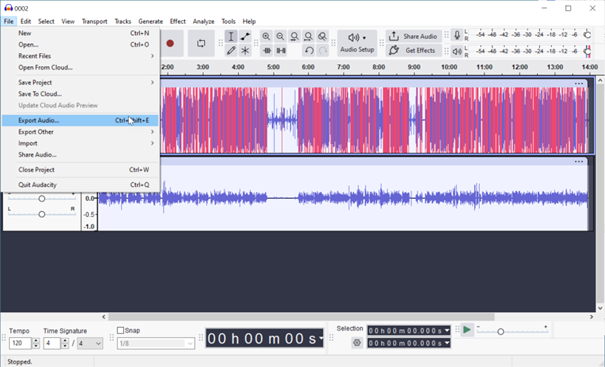Click the Audacity headphones title icon

pos(8,8)
